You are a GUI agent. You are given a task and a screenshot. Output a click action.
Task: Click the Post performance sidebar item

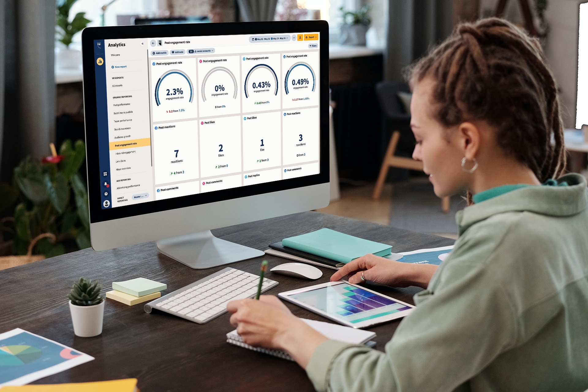[x=122, y=106]
